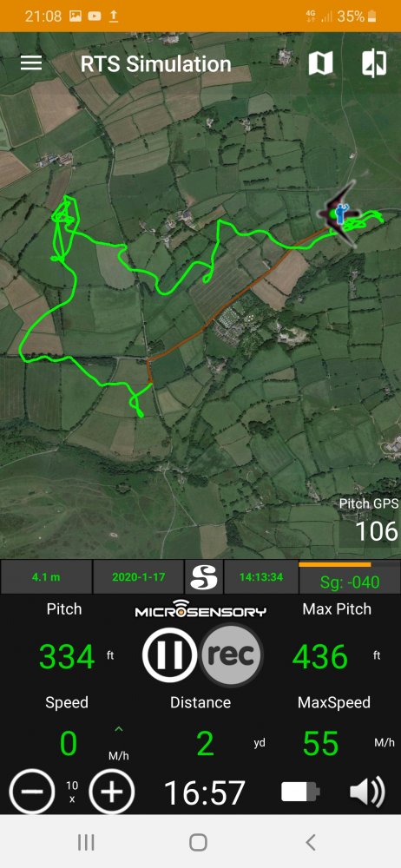The height and width of the screenshot is (868, 401).
Task: Tap the map type icon
Action: pos(320,63)
